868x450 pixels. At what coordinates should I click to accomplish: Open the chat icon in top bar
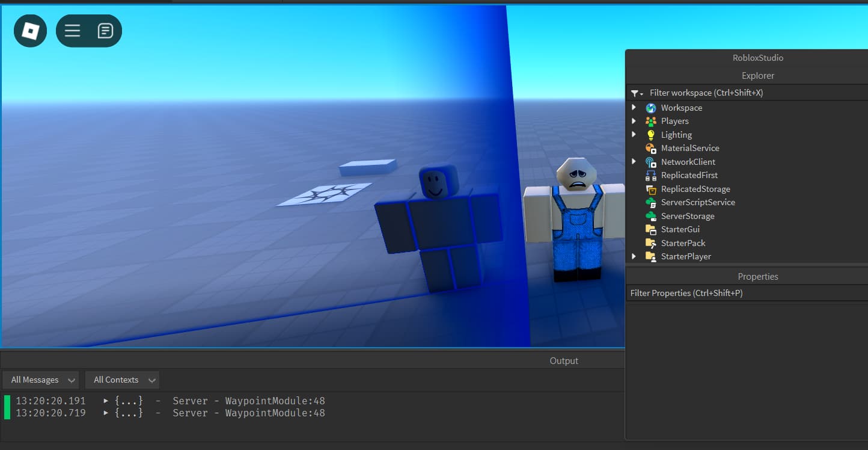pos(105,31)
